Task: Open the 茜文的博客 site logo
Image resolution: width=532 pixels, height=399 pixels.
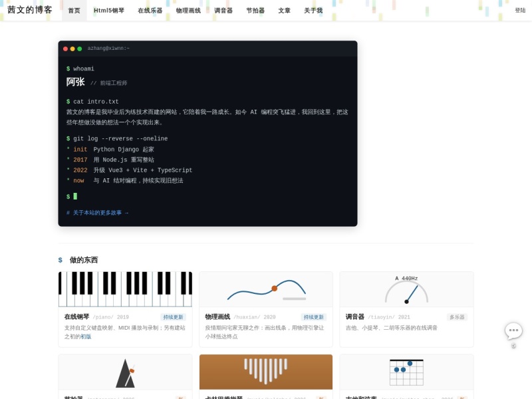Action: [x=29, y=10]
